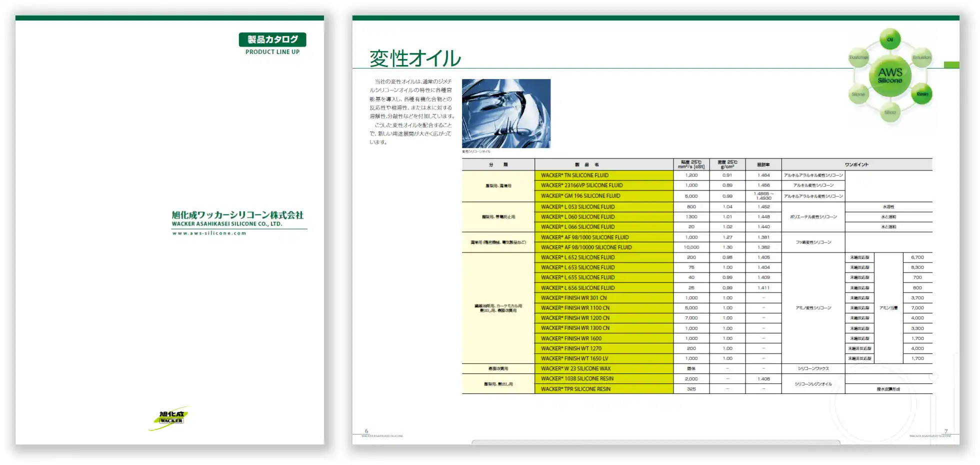Click the 旭化成ワッカーシリコーン株式会社 company name
This screenshot has width=980, height=465.
[237, 215]
